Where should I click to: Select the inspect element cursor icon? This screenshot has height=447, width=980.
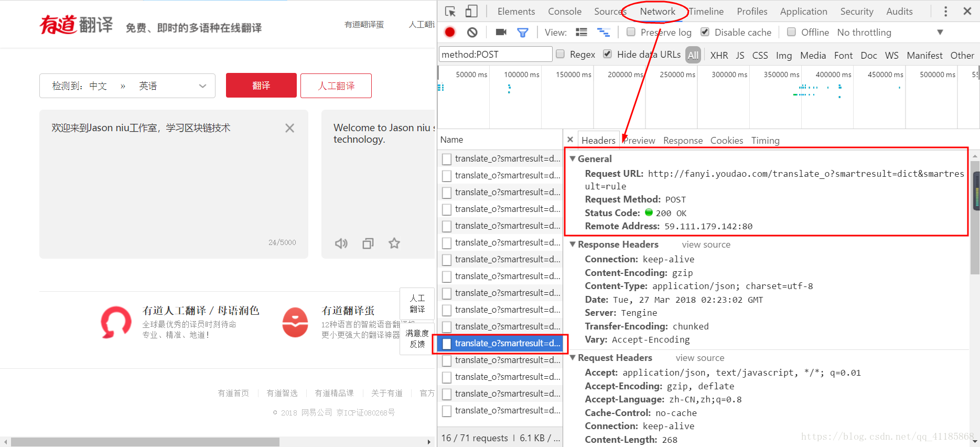tap(450, 11)
